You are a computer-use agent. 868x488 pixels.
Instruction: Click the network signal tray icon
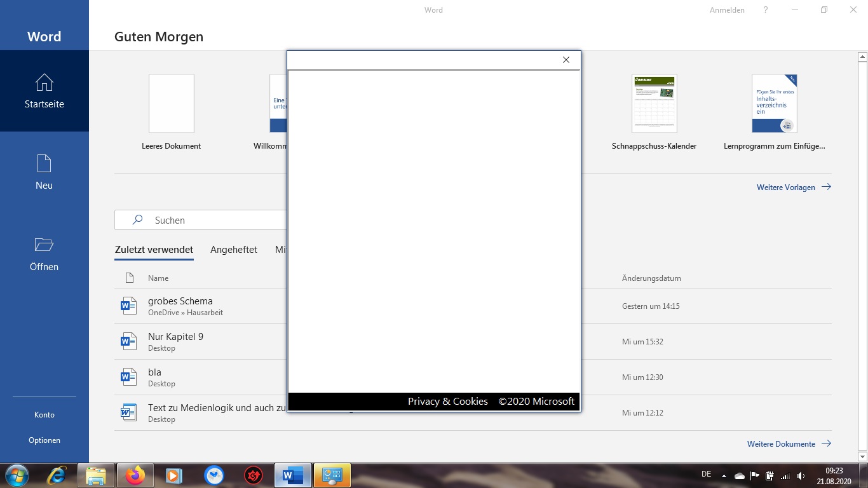pos(785,475)
